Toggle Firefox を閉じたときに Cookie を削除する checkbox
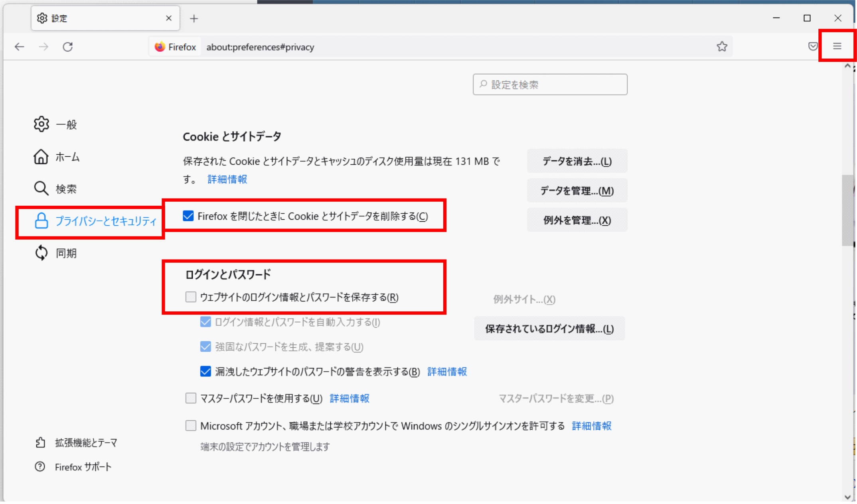857x504 pixels. [188, 216]
